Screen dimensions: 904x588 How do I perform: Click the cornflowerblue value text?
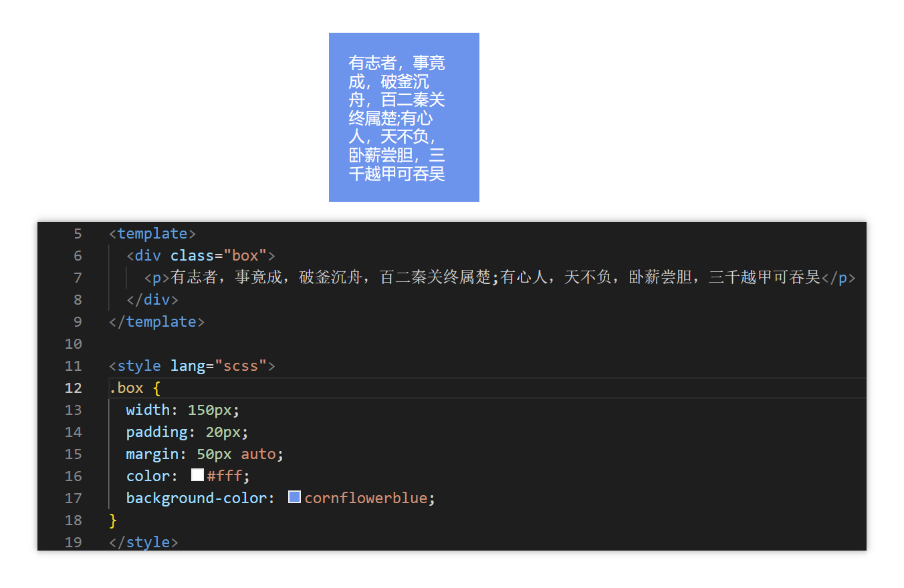(x=366, y=498)
